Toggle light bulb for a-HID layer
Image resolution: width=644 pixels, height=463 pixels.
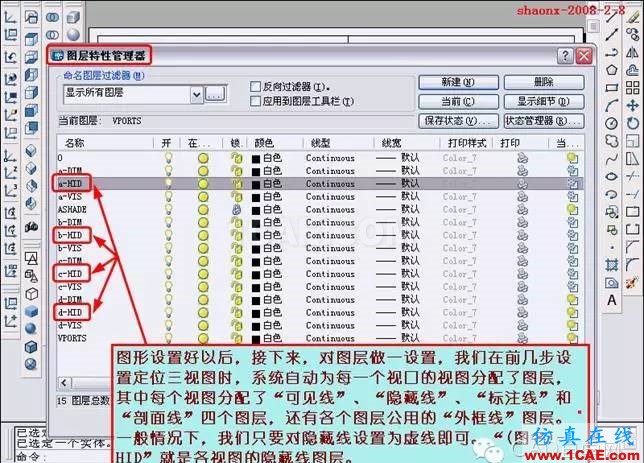point(168,183)
